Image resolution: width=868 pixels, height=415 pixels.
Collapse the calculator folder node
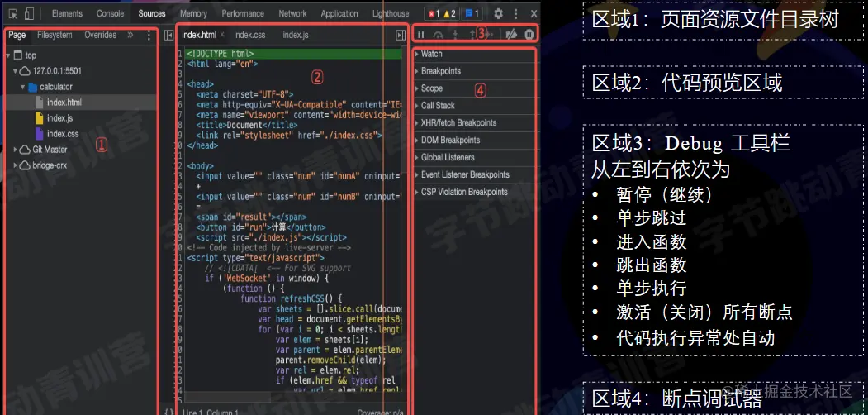click(22, 87)
